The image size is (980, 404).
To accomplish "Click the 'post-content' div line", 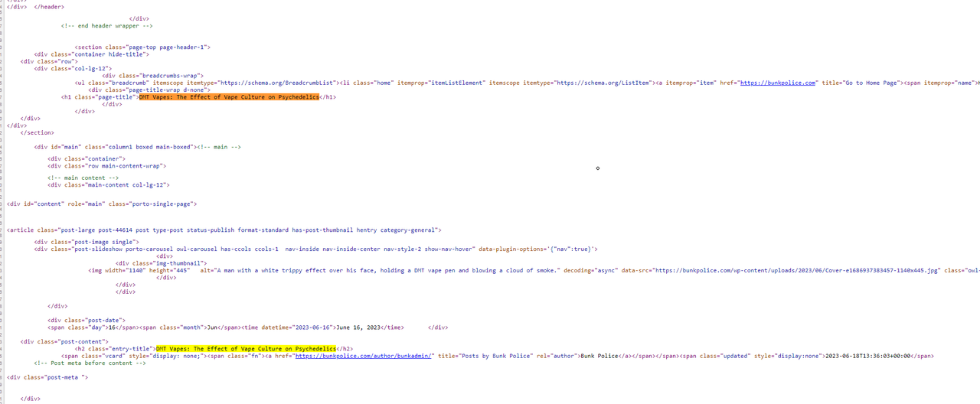I will tap(66, 341).
